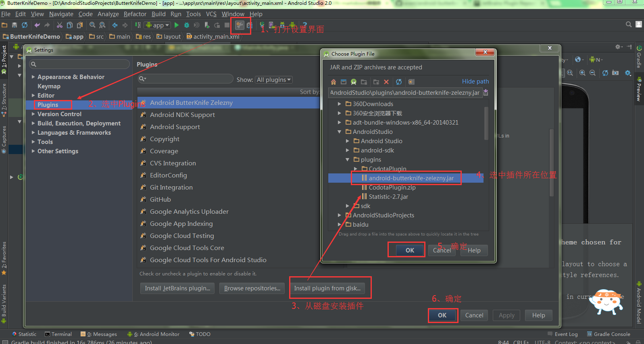Viewport: 644px width, 344px height.
Task: Click the red Delete X in file chooser
Action: click(x=386, y=82)
